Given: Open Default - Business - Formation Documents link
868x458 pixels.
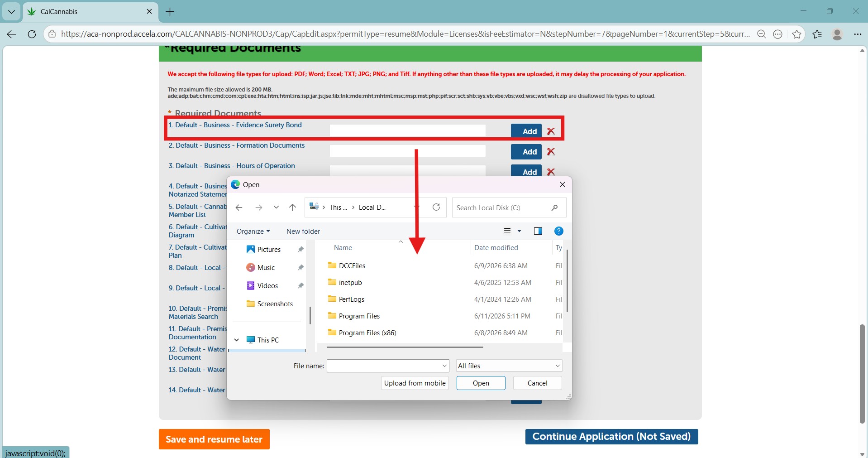Looking at the screenshot, I should pos(237,145).
